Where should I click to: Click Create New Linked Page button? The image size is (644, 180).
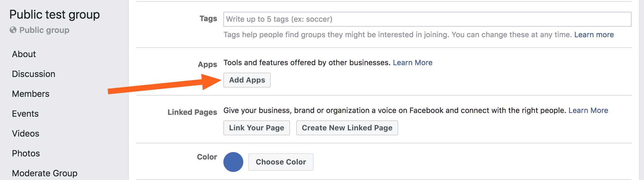347,128
